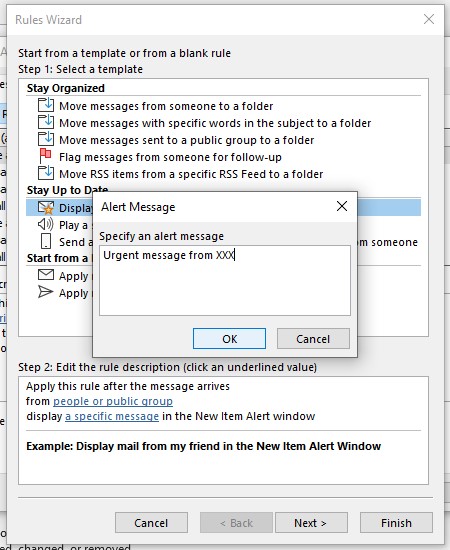Click into the alert message text box
Viewport: 450px width, 550px height.
tap(225, 281)
